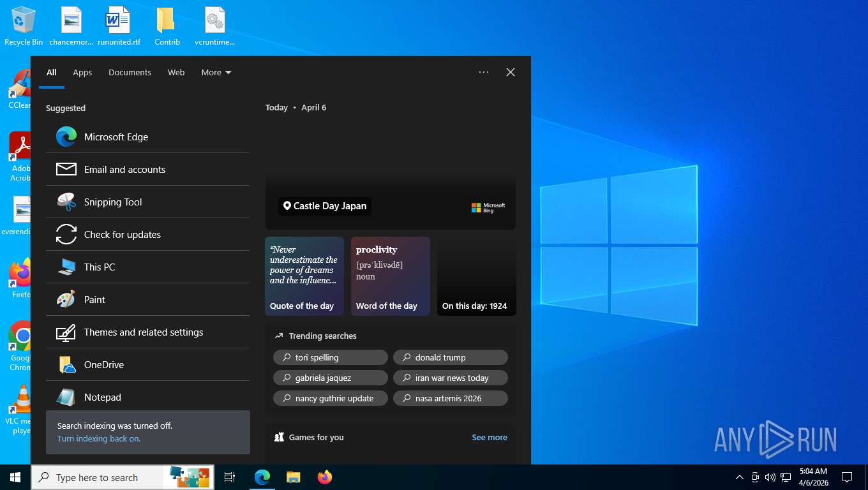The image size is (868, 490).
Task: Select rununited.rtf desktop file
Action: [x=119, y=26]
